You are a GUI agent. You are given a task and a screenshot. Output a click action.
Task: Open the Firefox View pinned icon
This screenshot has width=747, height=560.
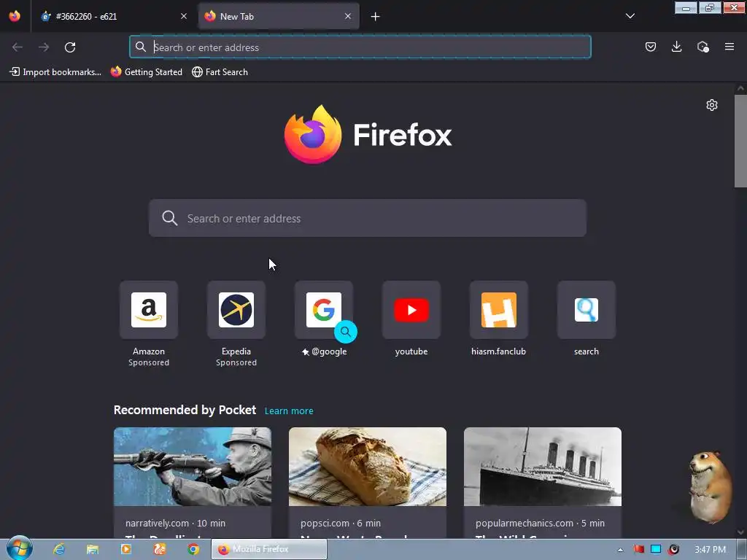15,16
